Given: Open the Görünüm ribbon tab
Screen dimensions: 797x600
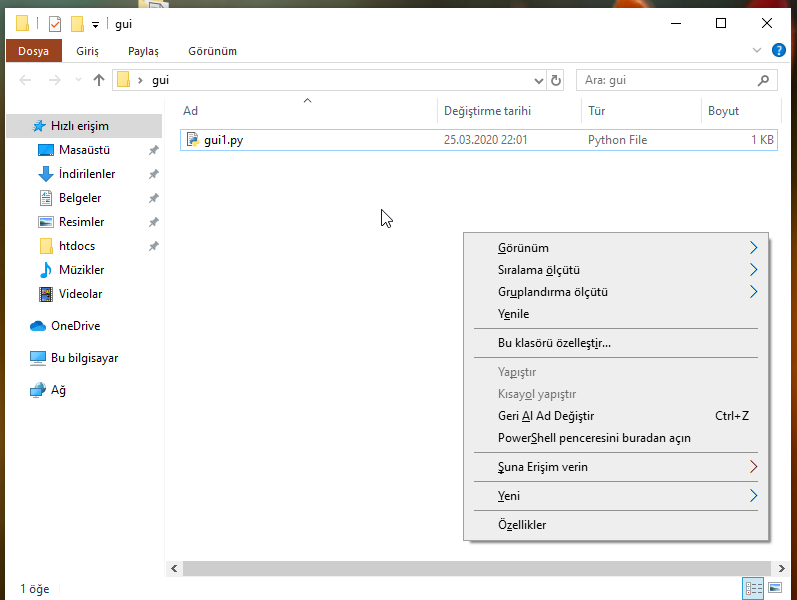Looking at the screenshot, I should click(212, 51).
